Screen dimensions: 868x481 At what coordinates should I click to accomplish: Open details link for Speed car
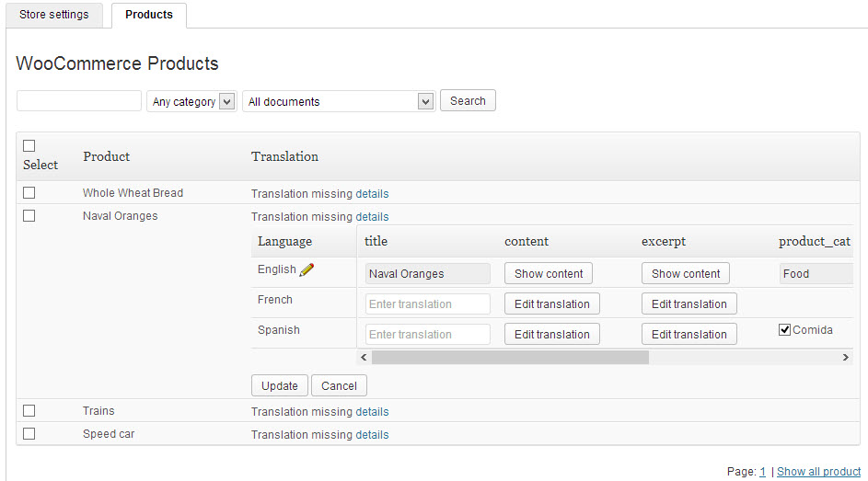pos(372,435)
